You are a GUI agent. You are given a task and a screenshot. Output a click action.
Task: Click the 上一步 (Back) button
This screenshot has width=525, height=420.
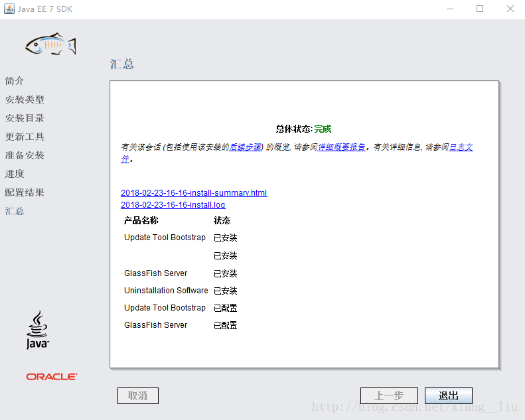pos(389,395)
